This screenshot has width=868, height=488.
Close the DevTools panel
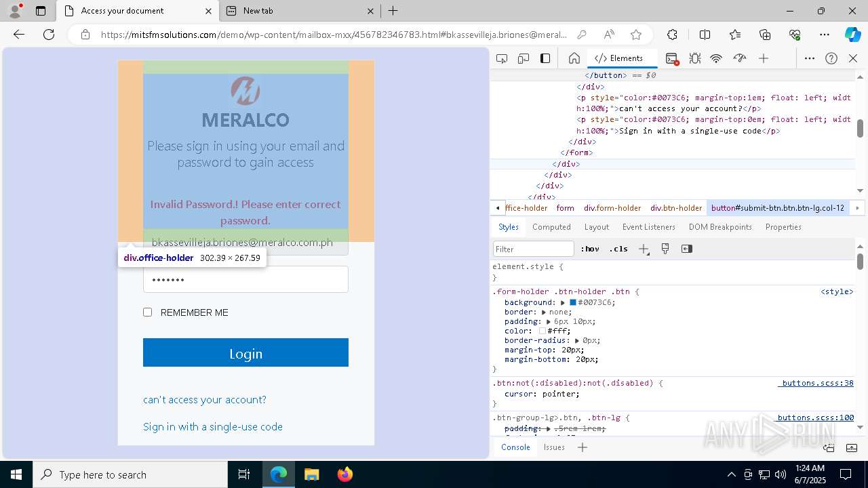pos(853,58)
